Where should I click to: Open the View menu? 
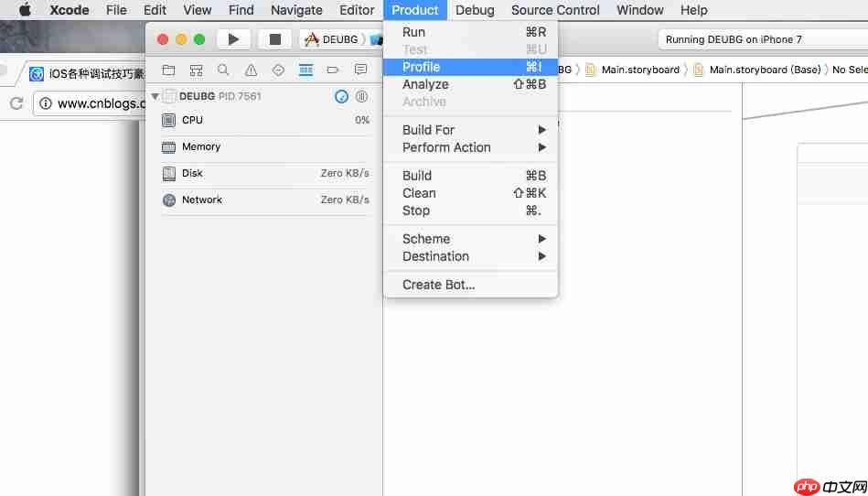[x=197, y=10]
